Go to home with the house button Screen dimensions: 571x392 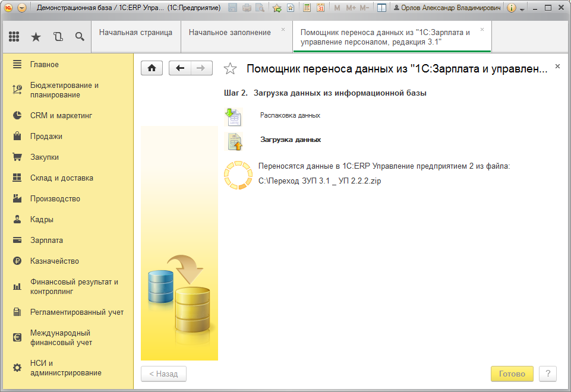click(x=152, y=68)
